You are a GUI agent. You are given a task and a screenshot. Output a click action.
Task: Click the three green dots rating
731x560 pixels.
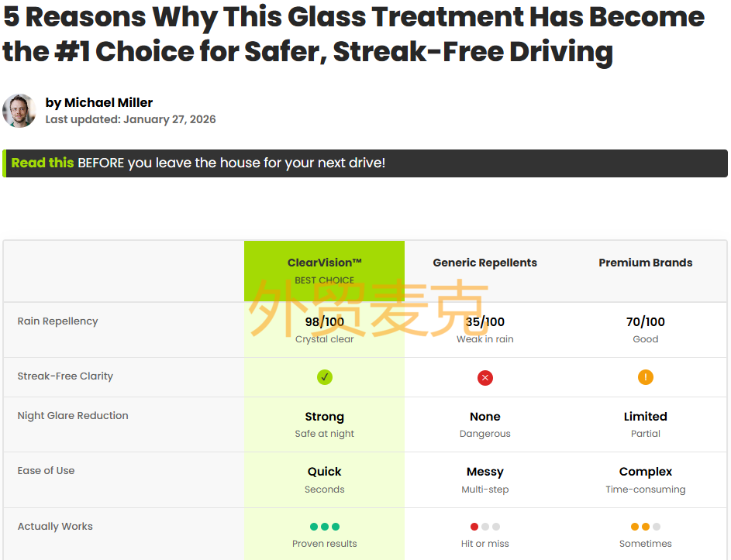point(324,527)
